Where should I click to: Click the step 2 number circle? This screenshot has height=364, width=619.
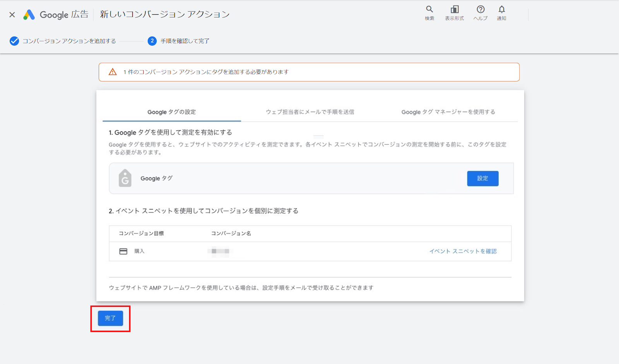[x=152, y=41]
